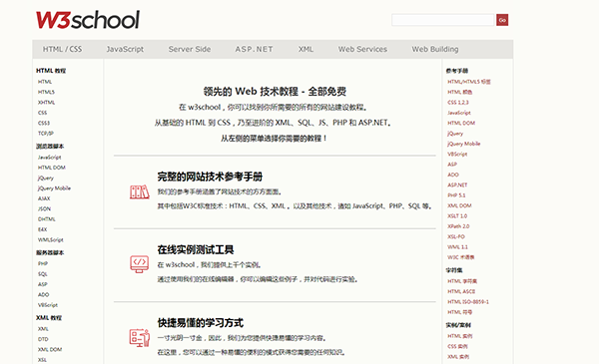Open W3C 术语表 reference link
Screen dimensions: 599x364
460,257
